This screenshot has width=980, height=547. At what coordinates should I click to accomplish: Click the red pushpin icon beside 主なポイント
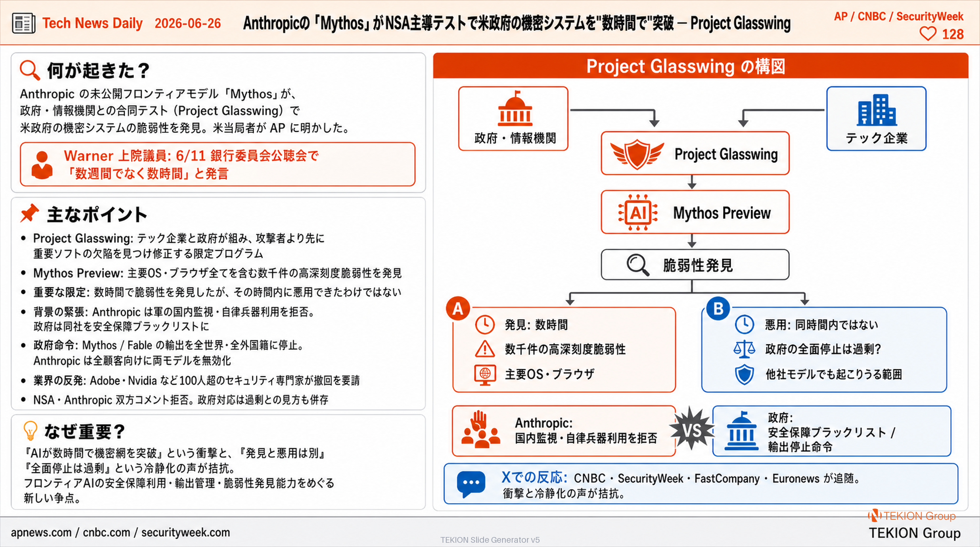coord(30,213)
